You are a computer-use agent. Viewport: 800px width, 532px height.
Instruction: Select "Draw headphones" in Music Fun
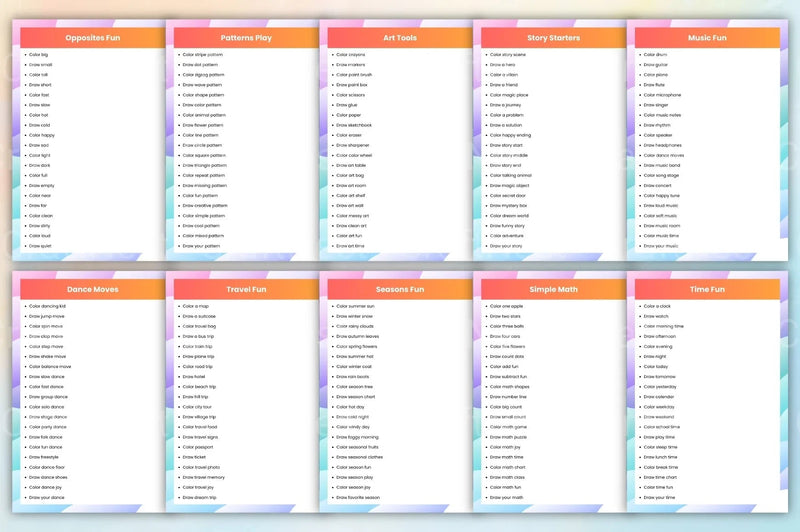pos(662,145)
